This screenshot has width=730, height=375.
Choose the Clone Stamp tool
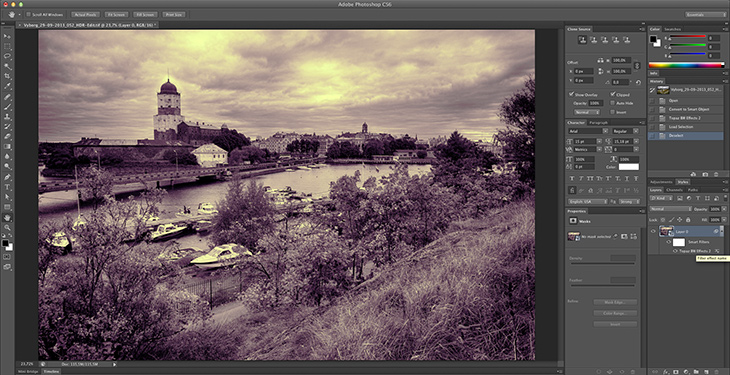(7, 117)
